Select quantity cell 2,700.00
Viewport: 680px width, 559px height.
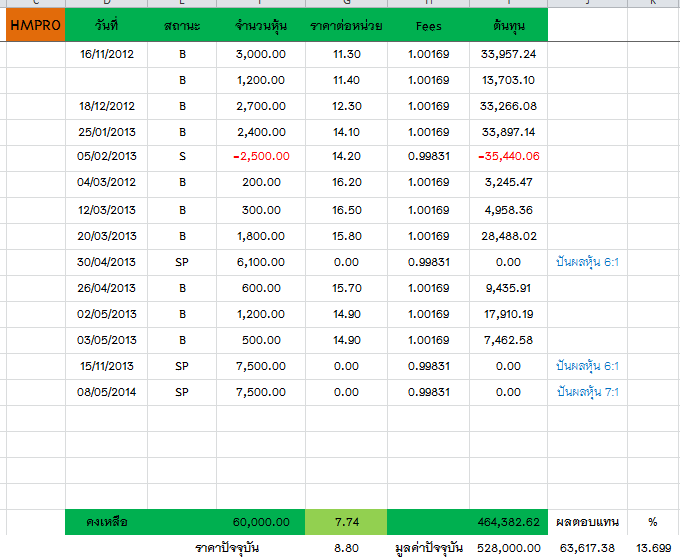261,106
